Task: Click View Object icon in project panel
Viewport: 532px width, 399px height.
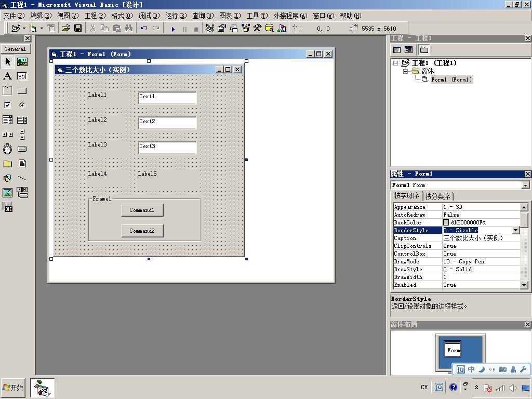Action: point(408,50)
